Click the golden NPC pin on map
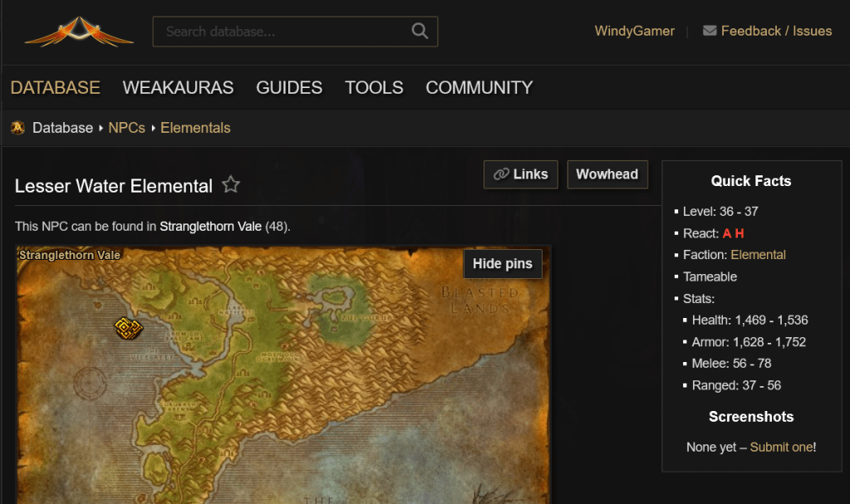The width and height of the screenshot is (850, 504). (x=129, y=328)
